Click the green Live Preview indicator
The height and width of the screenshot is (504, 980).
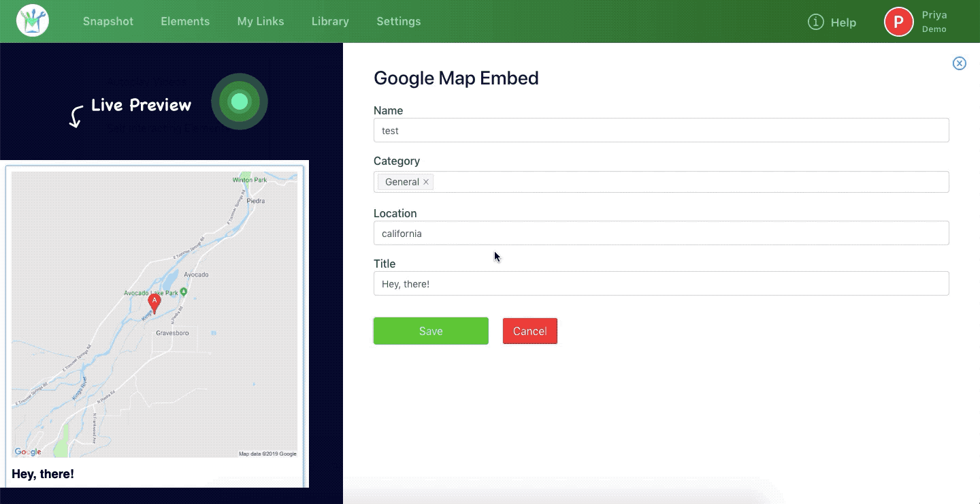coord(240,101)
